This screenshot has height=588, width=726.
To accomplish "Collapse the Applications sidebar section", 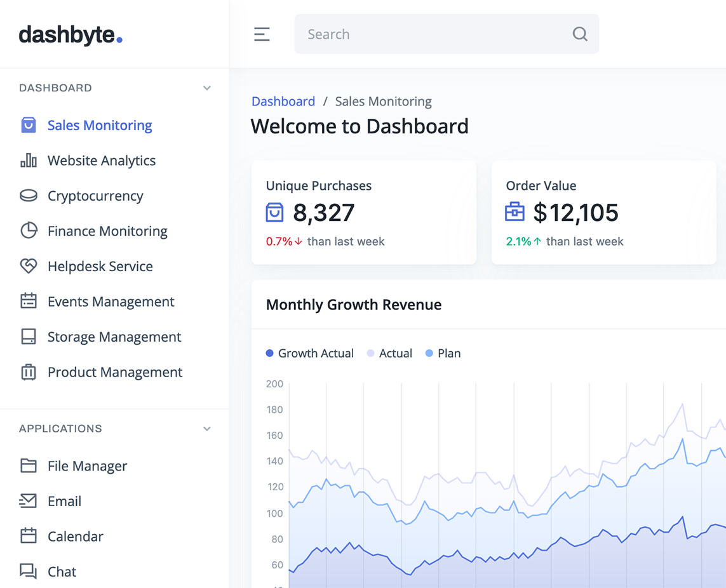I will (206, 429).
